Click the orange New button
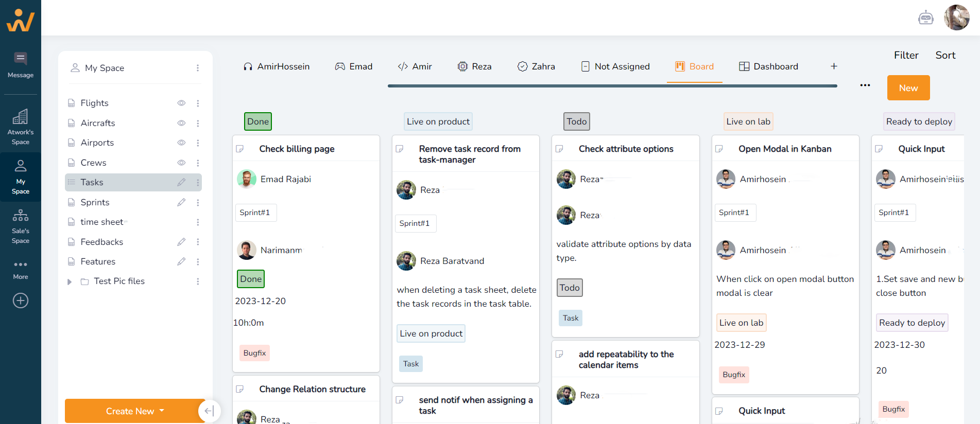 click(x=908, y=88)
